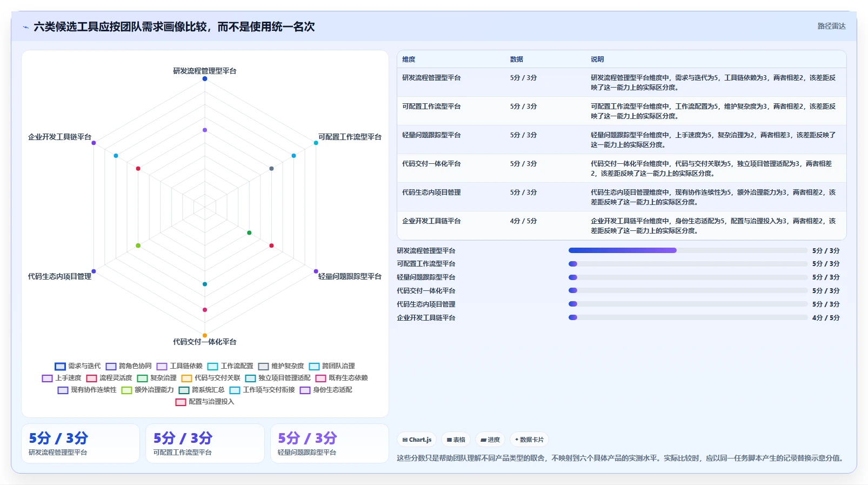This screenshot has width=868, height=485.
Task: Click the 代码交付一体化平台 progress bar
Action: tap(688, 291)
